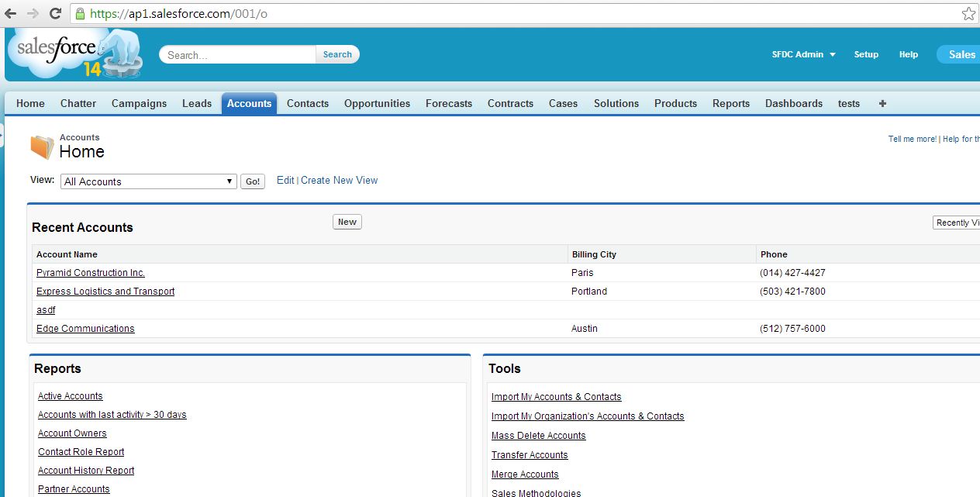Viewport: 980px width, 497px height.
Task: Expand the left sidebar handle
Action: click(2, 135)
